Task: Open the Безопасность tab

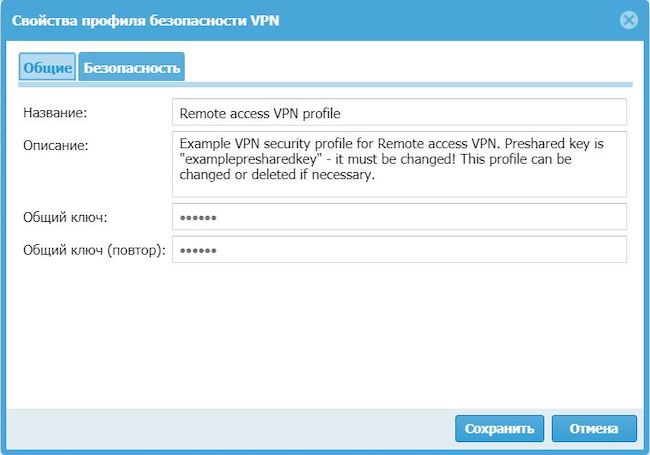Action: coord(132,67)
